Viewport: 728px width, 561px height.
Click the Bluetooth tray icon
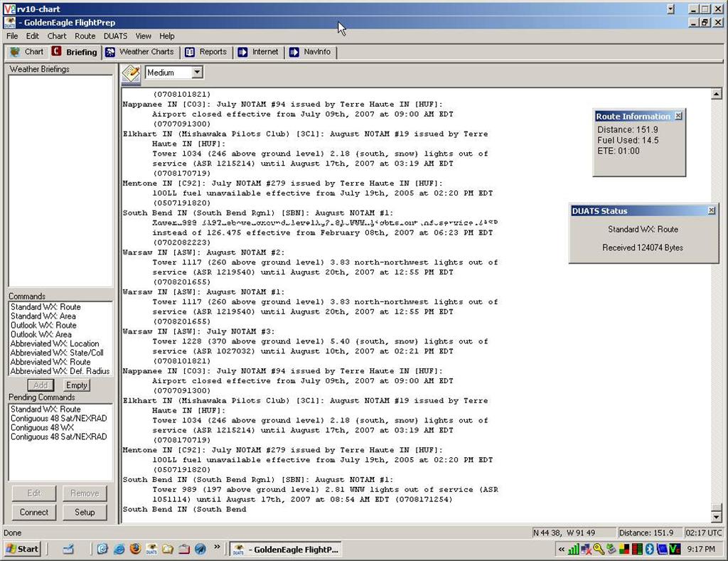pyautogui.click(x=649, y=550)
